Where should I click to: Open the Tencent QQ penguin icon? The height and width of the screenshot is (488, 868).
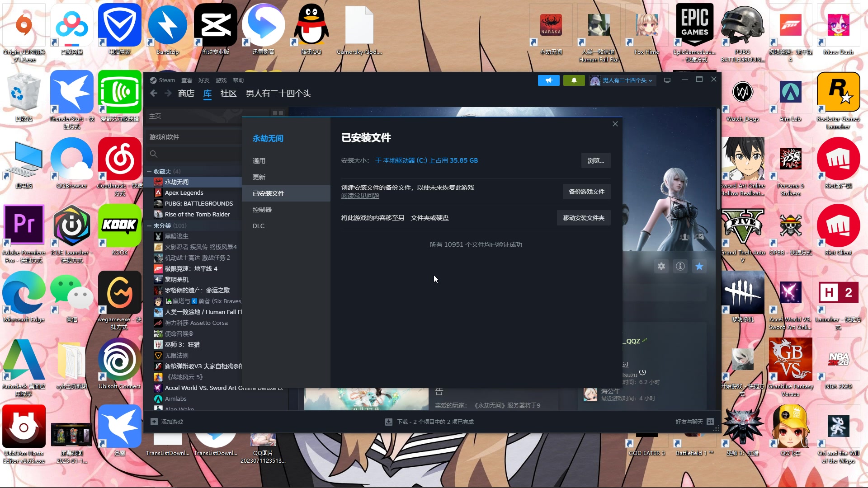click(311, 29)
